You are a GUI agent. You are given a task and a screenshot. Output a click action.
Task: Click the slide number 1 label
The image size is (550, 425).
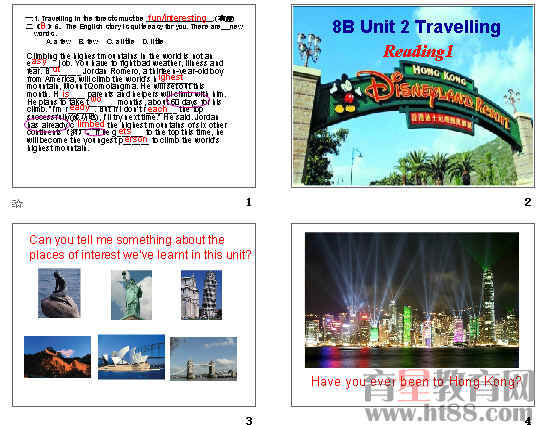point(249,202)
